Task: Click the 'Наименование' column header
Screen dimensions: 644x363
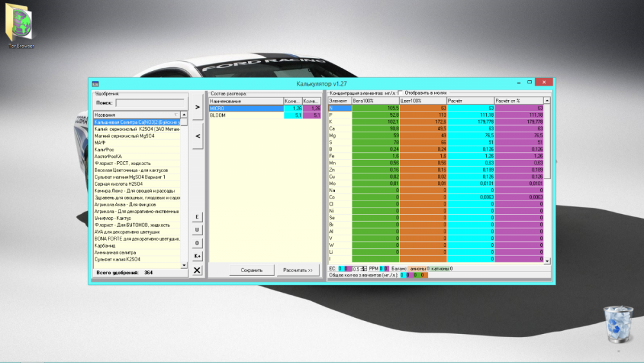Action: pyautogui.click(x=246, y=101)
